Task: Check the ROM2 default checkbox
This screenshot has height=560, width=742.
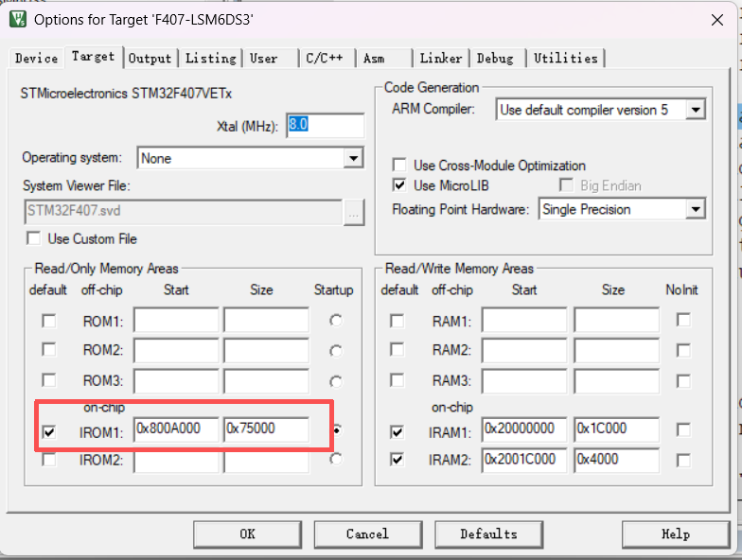Action: (x=49, y=350)
